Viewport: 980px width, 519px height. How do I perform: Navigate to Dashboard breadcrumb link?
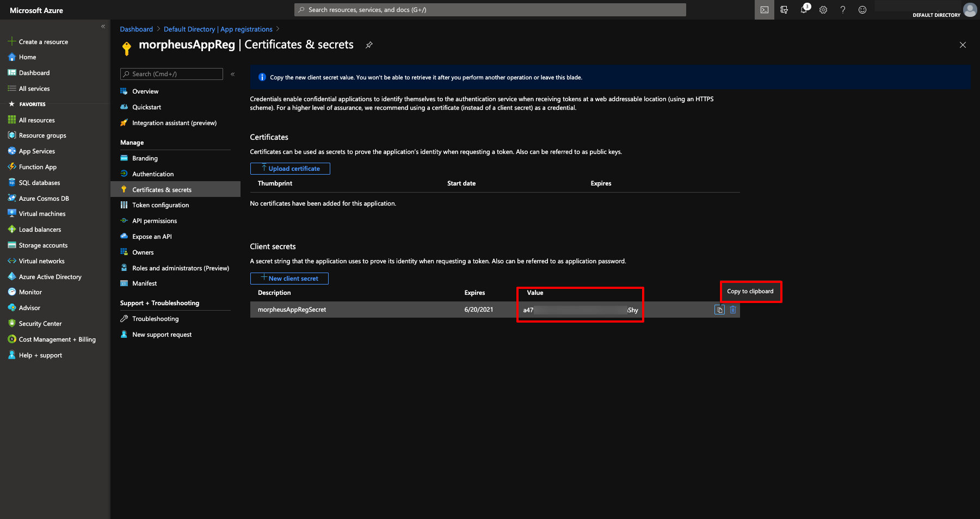[136, 29]
